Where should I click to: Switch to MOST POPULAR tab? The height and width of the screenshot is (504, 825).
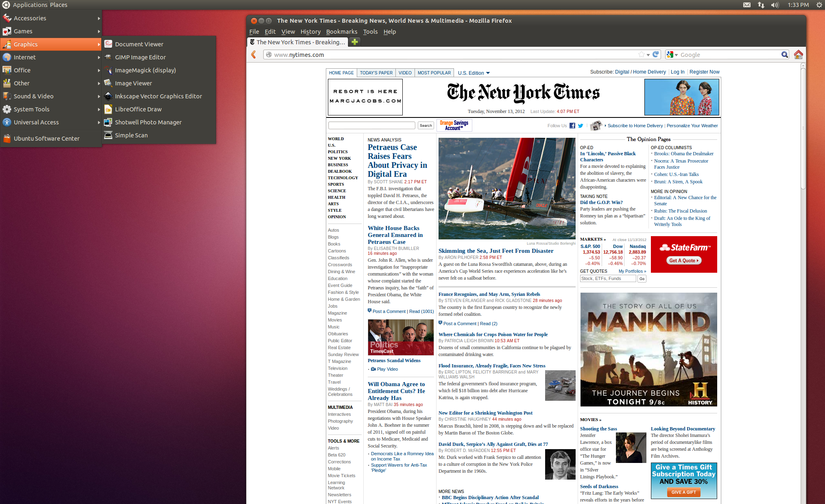[434, 73]
